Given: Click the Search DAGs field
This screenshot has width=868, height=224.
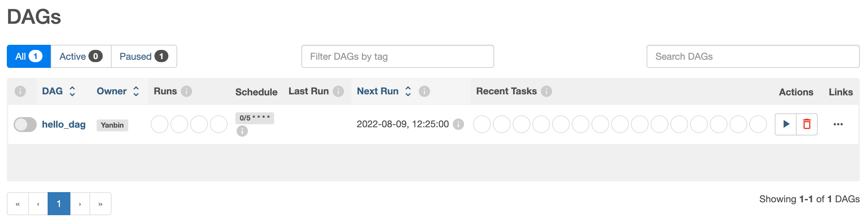Looking at the screenshot, I should (753, 56).
